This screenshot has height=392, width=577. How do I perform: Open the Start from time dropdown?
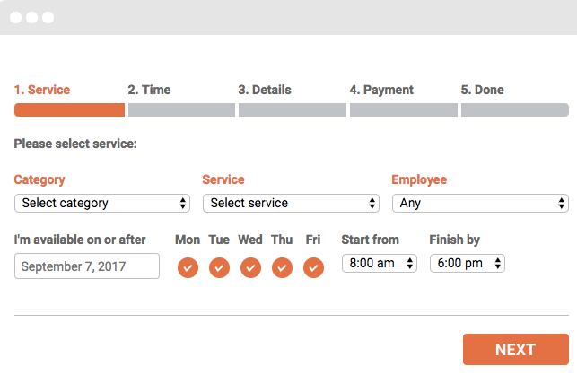[380, 264]
